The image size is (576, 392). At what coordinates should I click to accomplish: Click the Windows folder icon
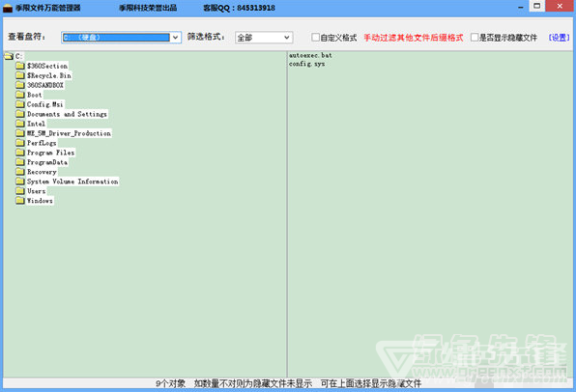(20, 201)
